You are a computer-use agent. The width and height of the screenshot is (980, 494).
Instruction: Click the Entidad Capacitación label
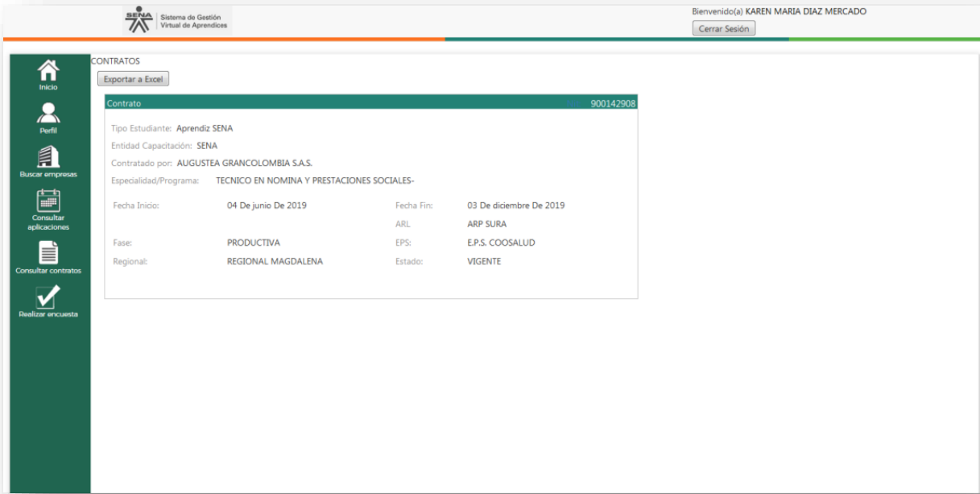point(151,146)
